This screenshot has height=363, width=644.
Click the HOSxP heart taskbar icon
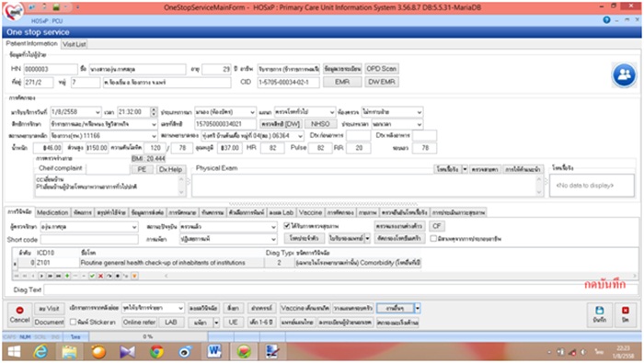(x=244, y=352)
